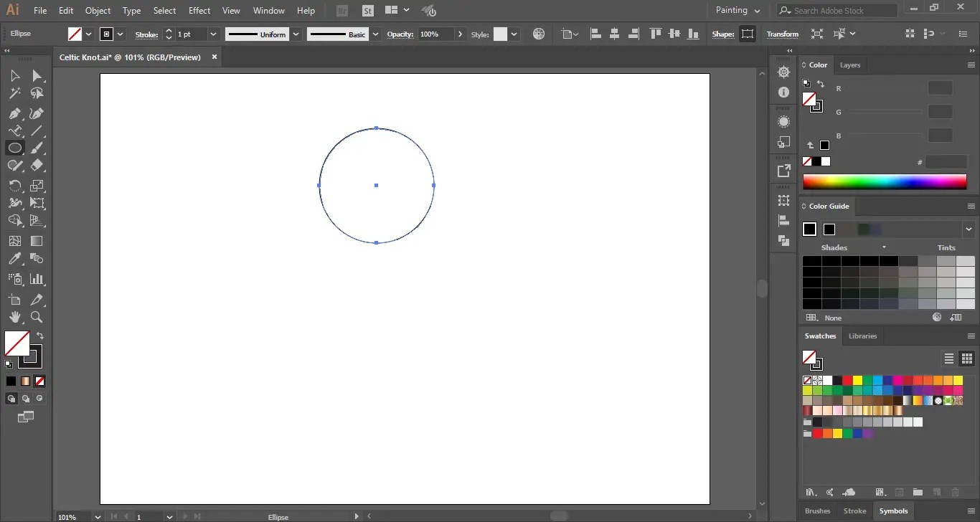Select the Pen tool
Image resolution: width=980 pixels, height=522 pixels.
14,113
